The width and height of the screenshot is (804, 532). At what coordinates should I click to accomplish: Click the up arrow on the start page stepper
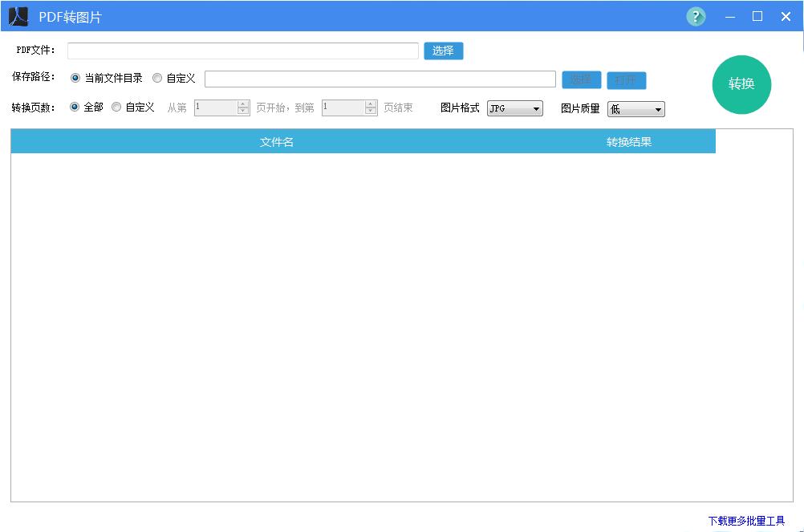pyautogui.click(x=241, y=104)
